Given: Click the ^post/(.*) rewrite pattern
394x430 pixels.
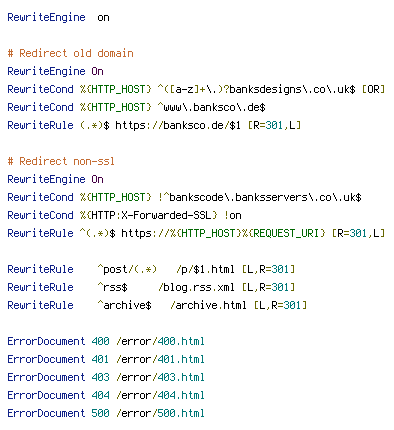Looking at the screenshot, I should click(127, 269).
